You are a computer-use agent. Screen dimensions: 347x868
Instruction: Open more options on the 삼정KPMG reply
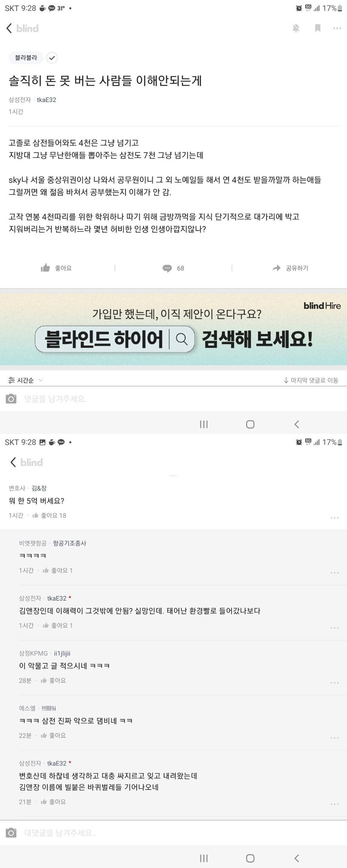pos(335,683)
